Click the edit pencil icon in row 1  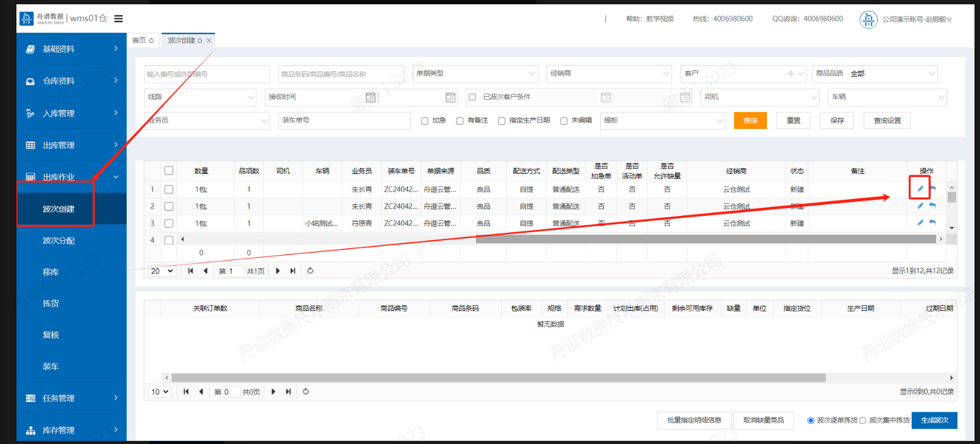coord(920,189)
